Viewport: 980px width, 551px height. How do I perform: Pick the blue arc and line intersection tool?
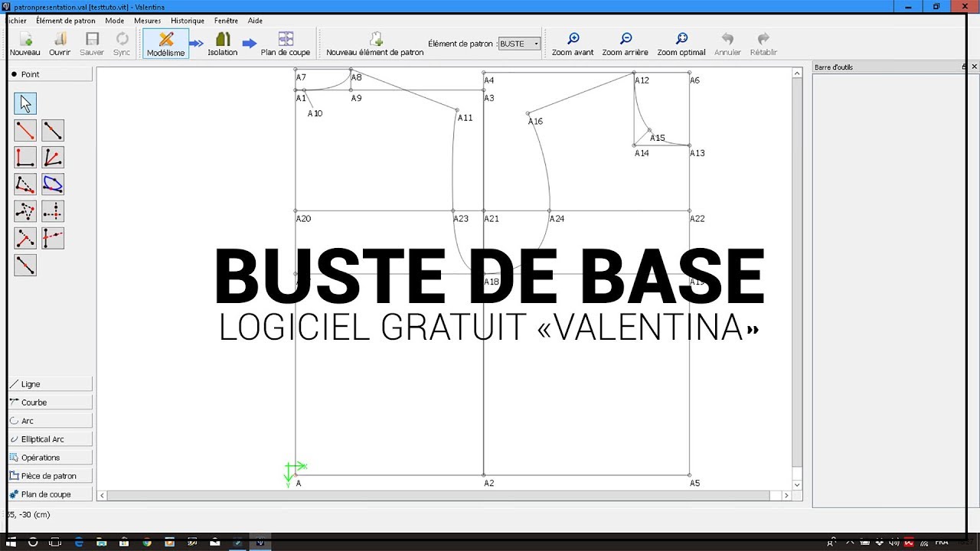tap(53, 184)
